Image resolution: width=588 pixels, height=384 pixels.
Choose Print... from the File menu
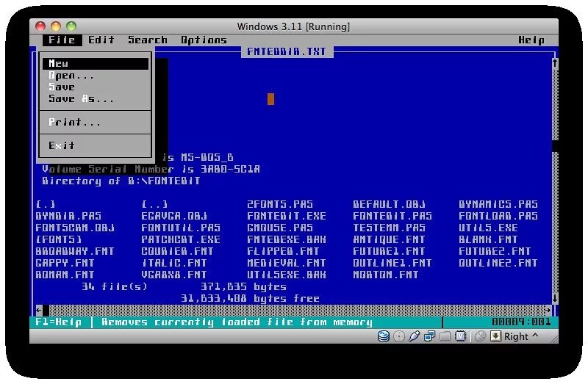tap(96, 122)
